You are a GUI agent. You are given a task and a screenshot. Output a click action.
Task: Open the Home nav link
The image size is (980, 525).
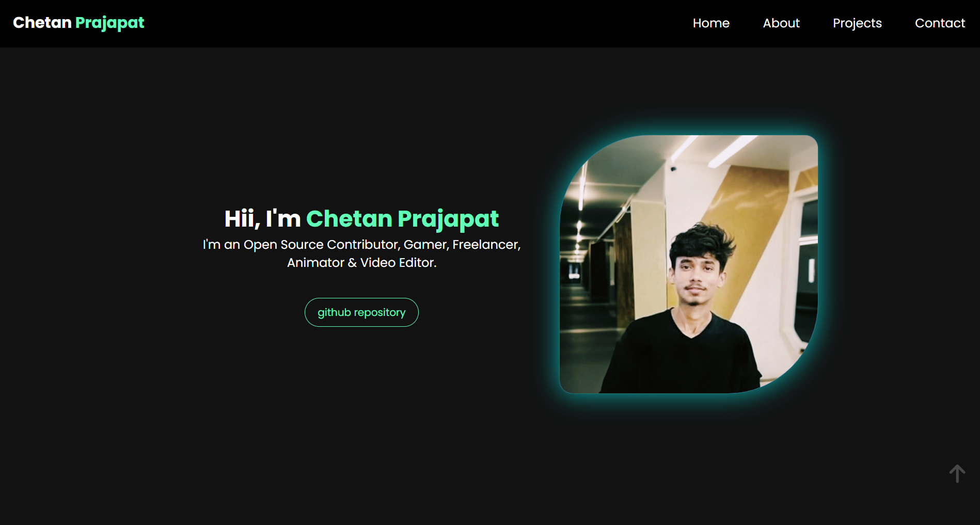[x=711, y=23]
